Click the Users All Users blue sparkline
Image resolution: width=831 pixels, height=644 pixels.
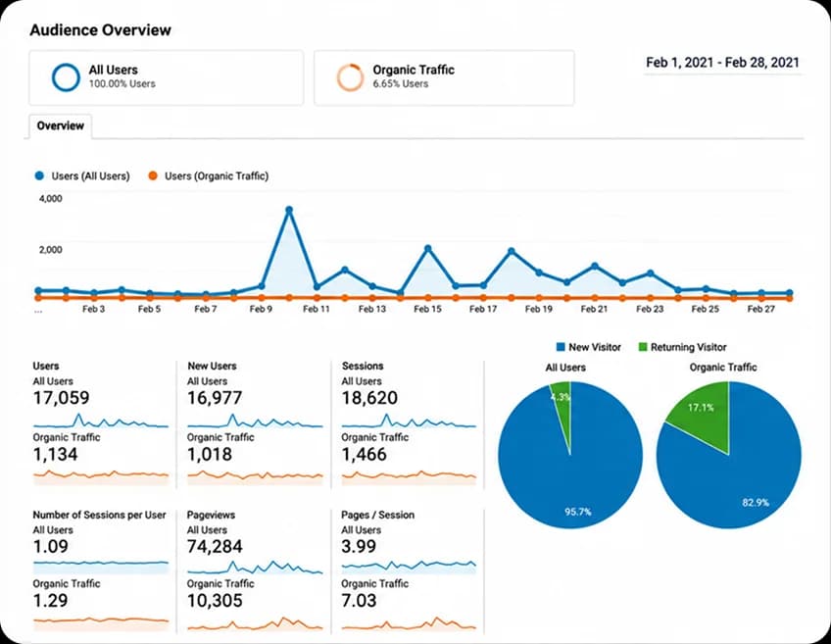tap(101, 421)
